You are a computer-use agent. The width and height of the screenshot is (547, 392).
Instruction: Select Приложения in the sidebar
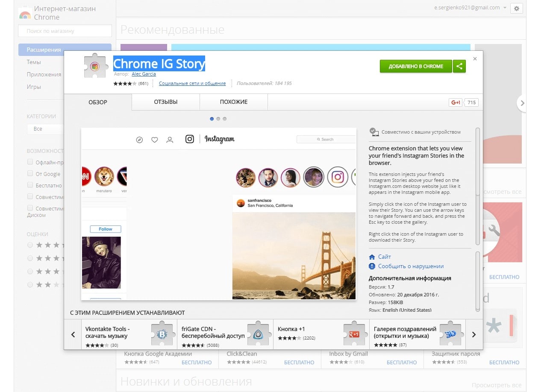[x=44, y=74]
